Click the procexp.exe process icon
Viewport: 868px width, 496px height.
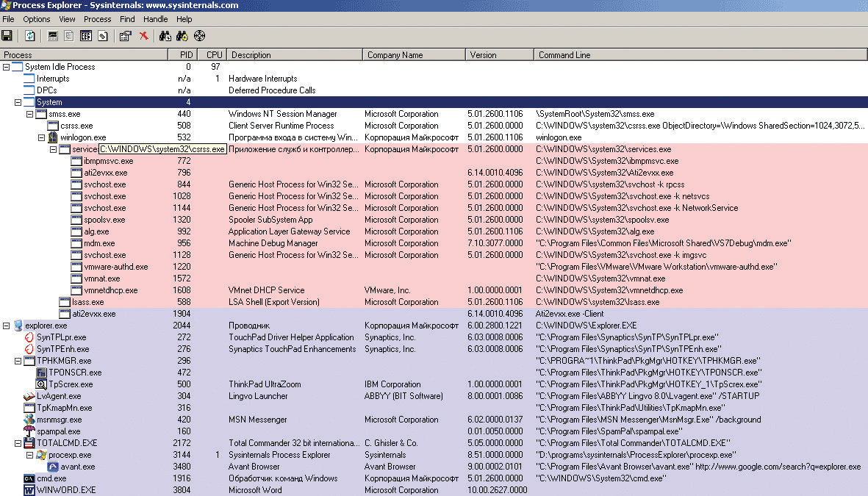41,455
